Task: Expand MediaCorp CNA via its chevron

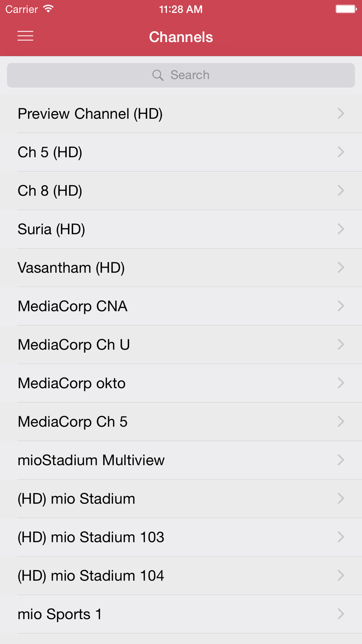Action: [x=341, y=306]
